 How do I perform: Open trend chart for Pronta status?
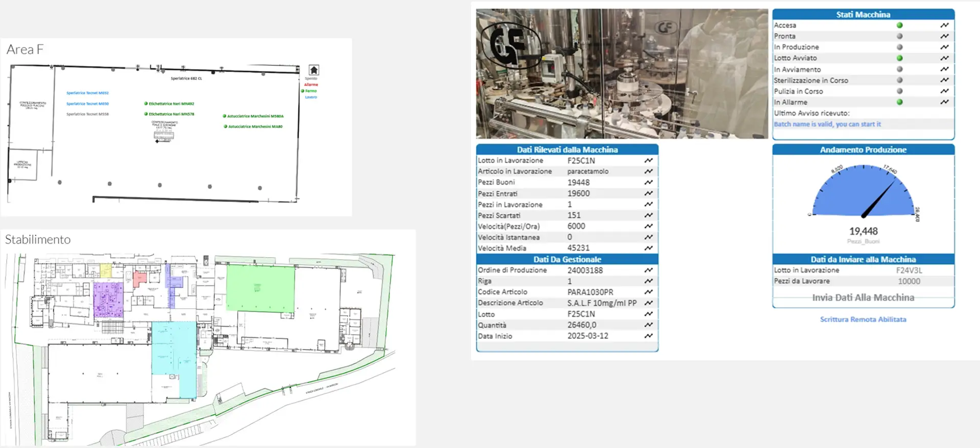pyautogui.click(x=945, y=36)
